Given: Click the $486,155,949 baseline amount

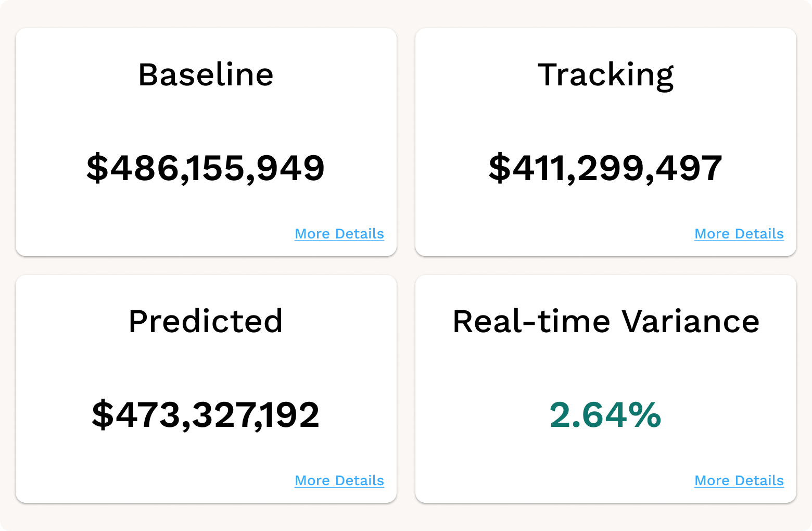Looking at the screenshot, I should coord(206,168).
